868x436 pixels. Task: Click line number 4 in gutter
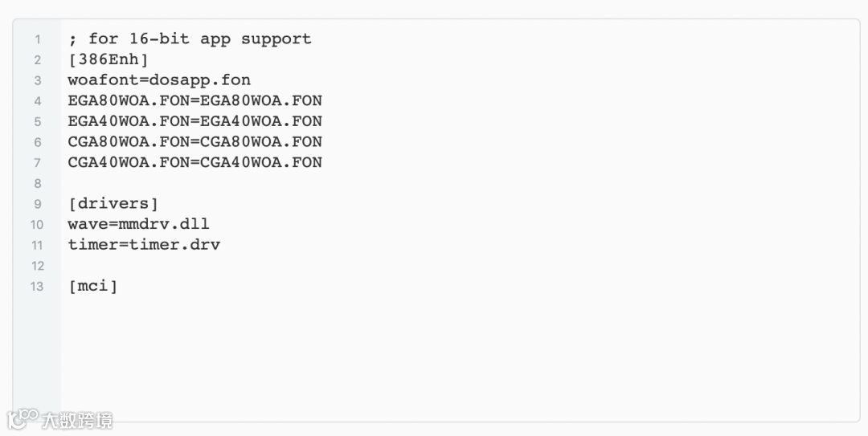(38, 101)
